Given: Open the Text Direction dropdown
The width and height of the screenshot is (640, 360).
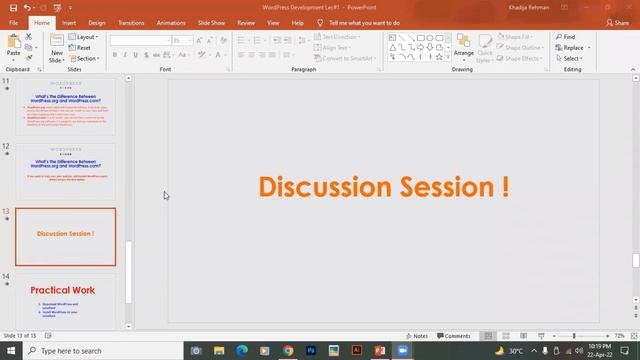Looking at the screenshot, I should pos(337,37).
